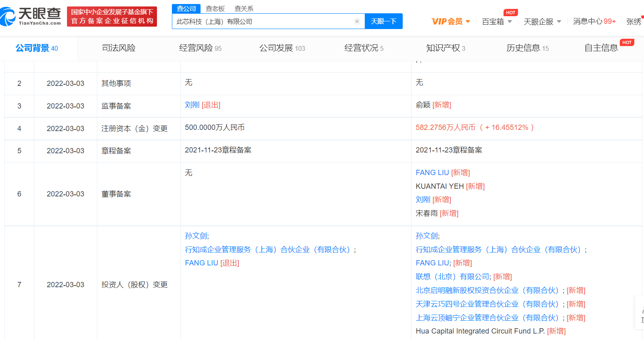Open 行知成企业管理服务 link in after-change column
Screen dimensions: 644x340
499,250
